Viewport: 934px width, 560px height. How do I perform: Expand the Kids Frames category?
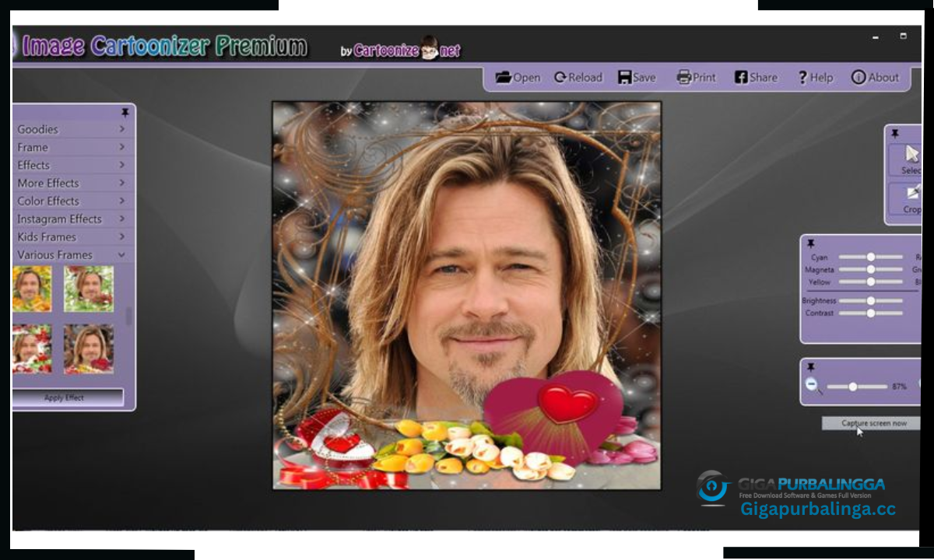(x=73, y=236)
